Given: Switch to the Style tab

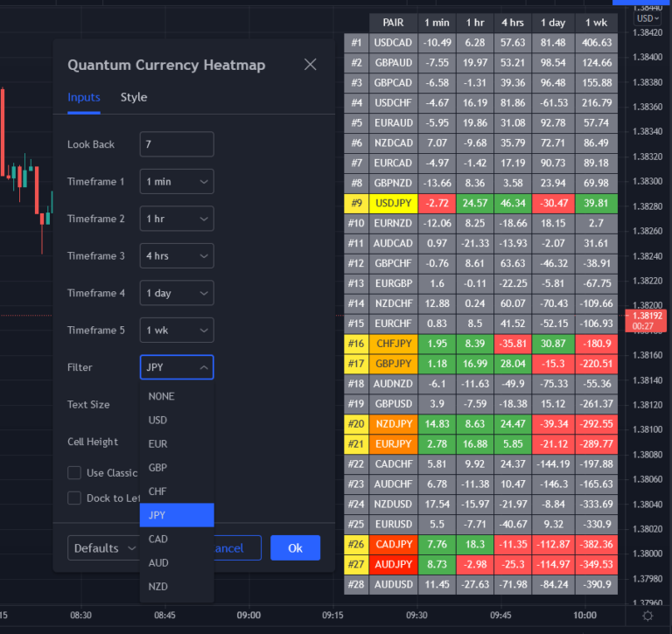Looking at the screenshot, I should [134, 97].
